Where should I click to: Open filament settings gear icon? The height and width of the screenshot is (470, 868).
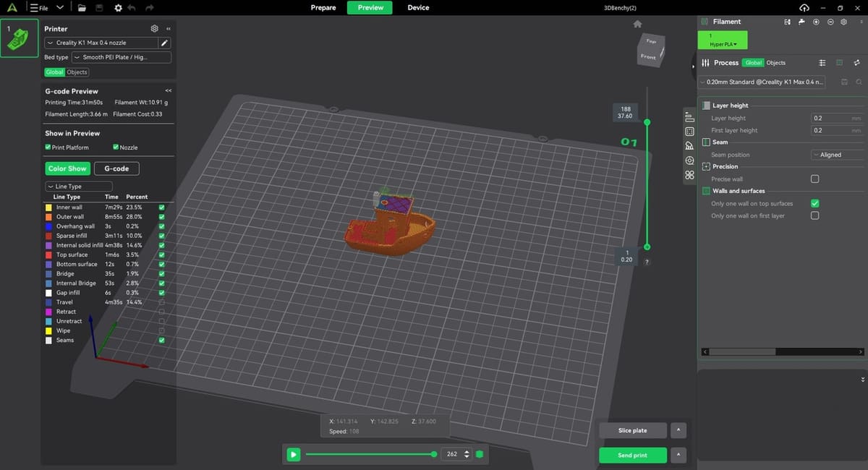(843, 22)
